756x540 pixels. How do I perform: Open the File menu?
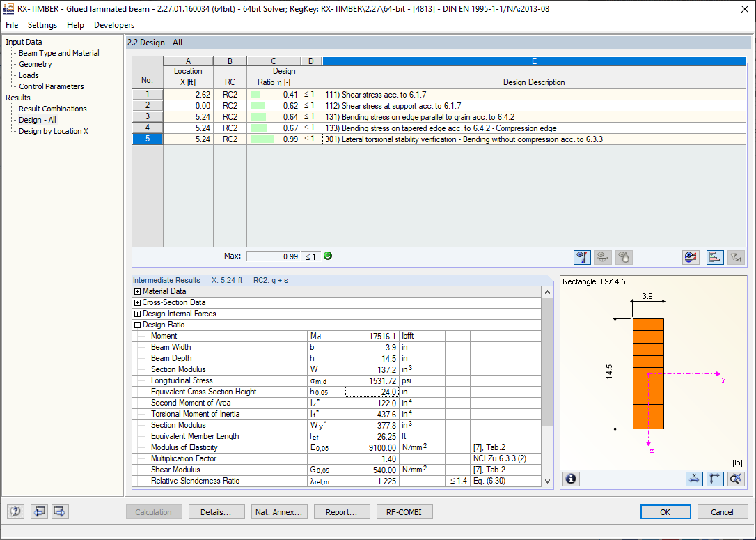(12, 25)
